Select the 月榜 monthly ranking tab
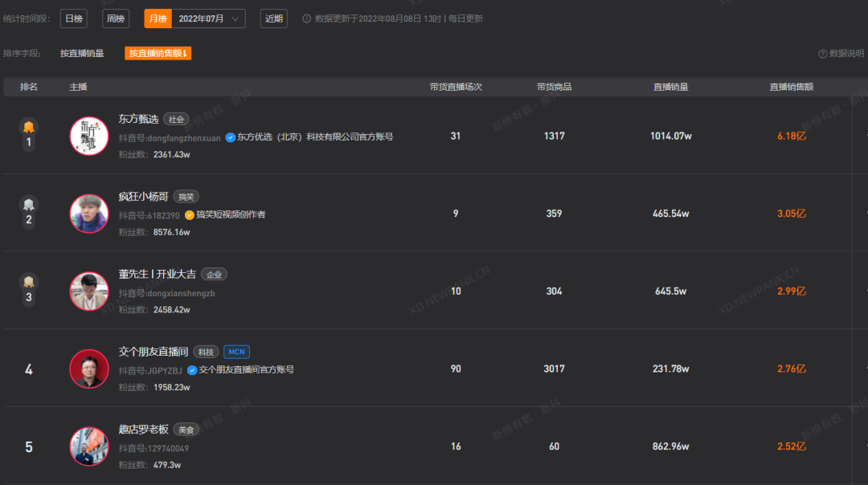Viewport: 868px width, 485px height. (x=158, y=18)
